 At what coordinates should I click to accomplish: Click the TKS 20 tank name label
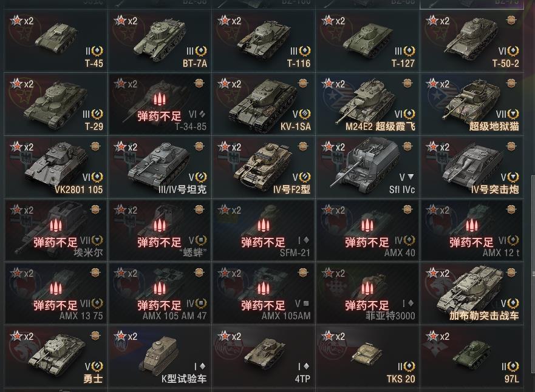point(401,379)
